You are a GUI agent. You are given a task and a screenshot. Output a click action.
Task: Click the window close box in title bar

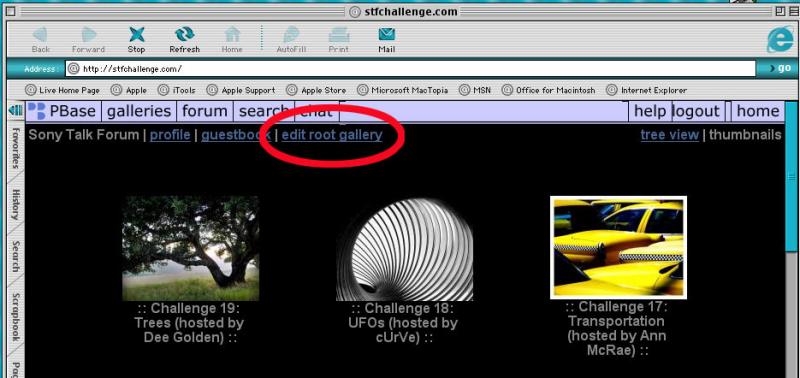[x=11, y=11]
